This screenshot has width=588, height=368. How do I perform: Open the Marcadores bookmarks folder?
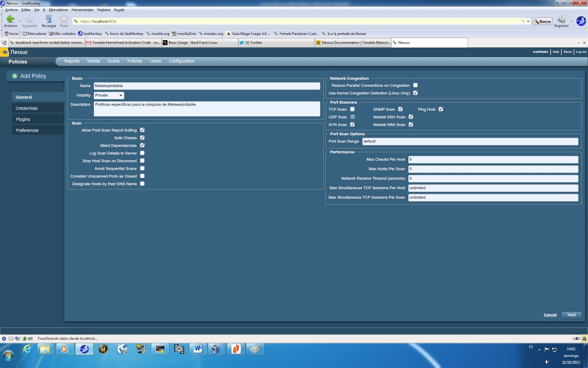pyautogui.click(x=35, y=33)
